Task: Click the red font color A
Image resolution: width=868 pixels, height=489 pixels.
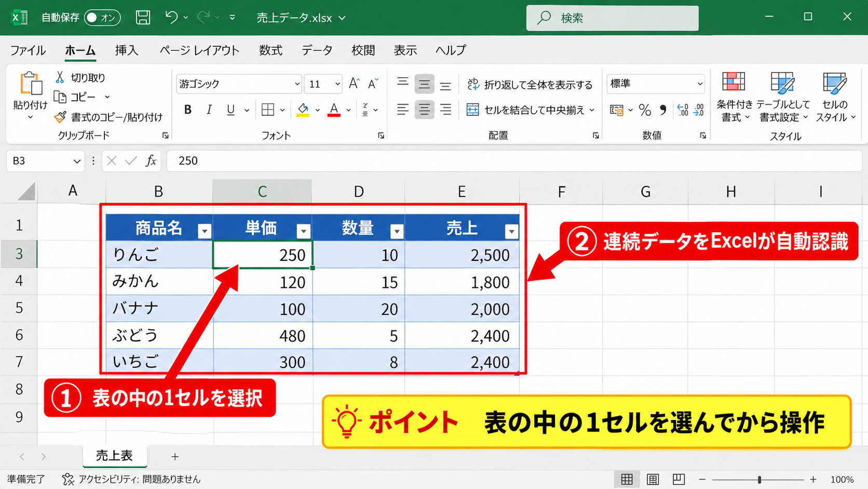Action: (334, 110)
